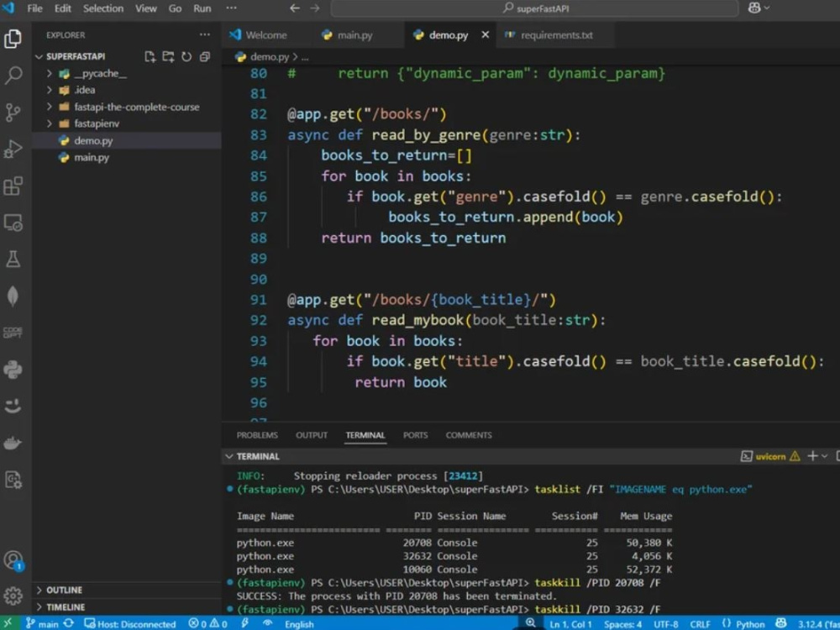The image size is (840, 630).
Task: Click New Folder icon in Explorer header
Action: coord(168,57)
